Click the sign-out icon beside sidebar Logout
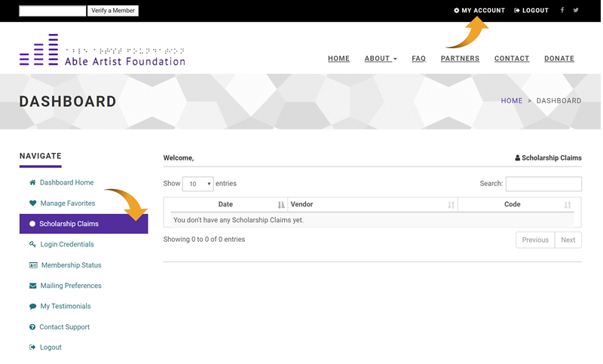 (x=32, y=347)
